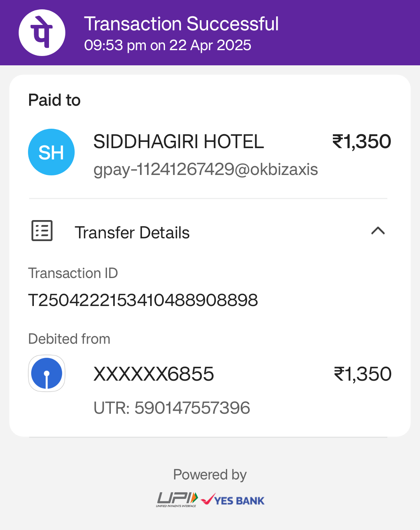Tap the PhonePe logo icon
Viewport: 420px width, 530px height.
coord(42,33)
